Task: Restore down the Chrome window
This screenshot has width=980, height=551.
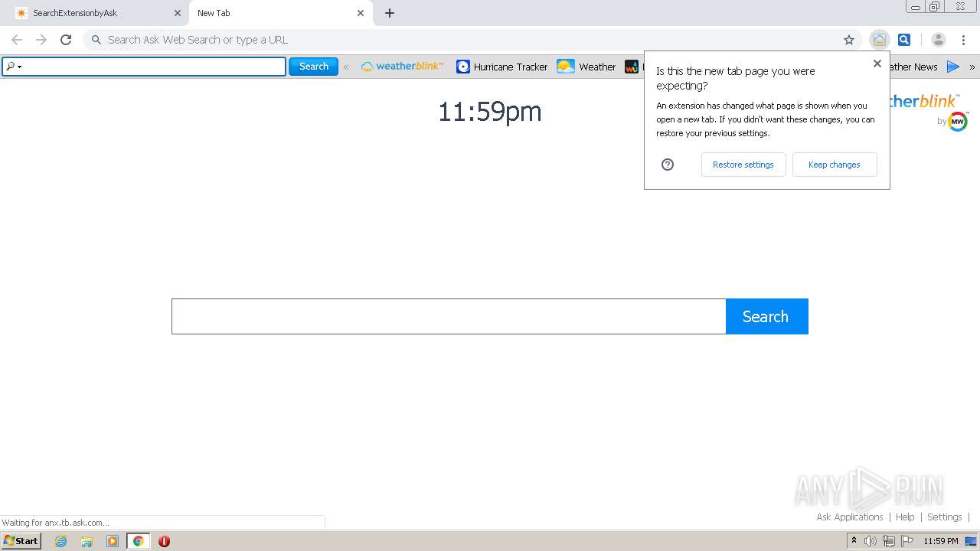Action: pos(935,6)
